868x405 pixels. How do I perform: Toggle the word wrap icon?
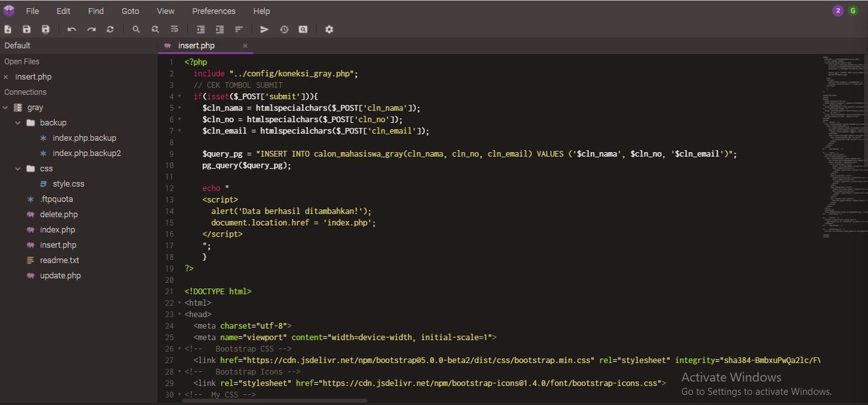point(174,29)
